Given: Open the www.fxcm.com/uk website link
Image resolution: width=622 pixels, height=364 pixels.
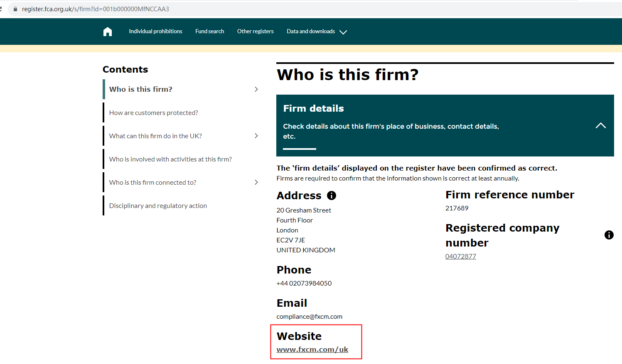Looking at the screenshot, I should (312, 349).
